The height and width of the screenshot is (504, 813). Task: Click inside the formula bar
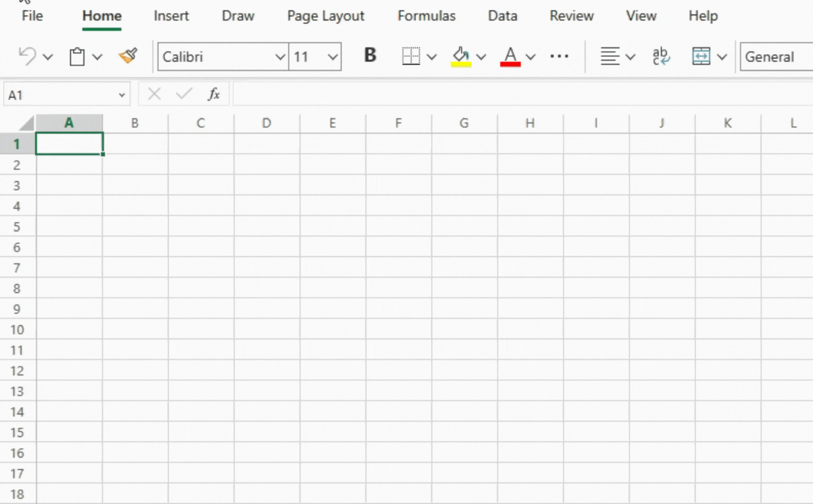coord(523,95)
